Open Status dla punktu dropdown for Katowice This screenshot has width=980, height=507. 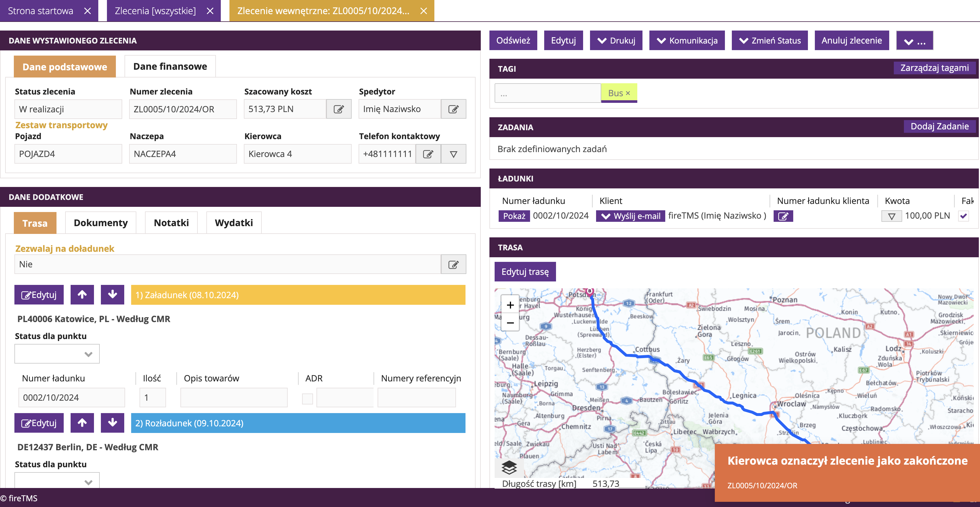[57, 354]
